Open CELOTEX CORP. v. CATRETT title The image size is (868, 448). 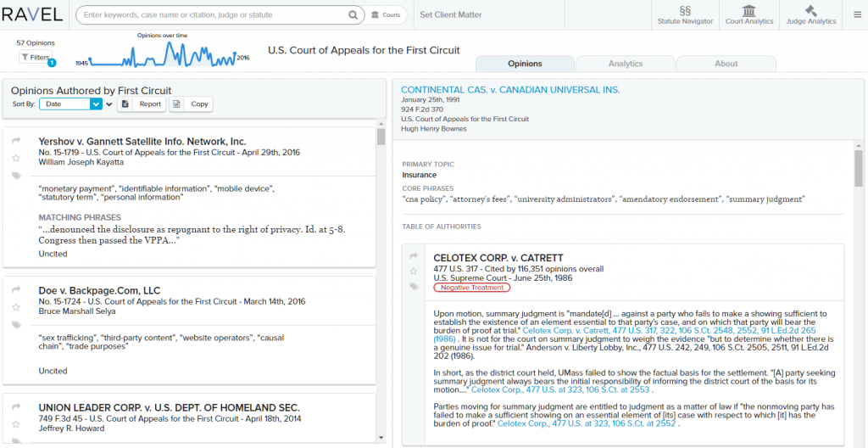[x=498, y=258]
